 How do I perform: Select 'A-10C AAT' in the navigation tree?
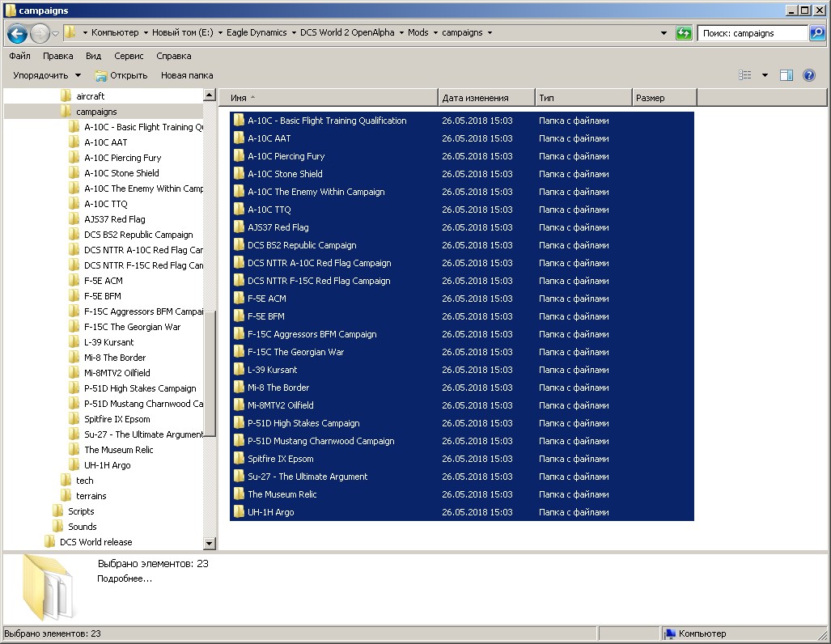105,142
